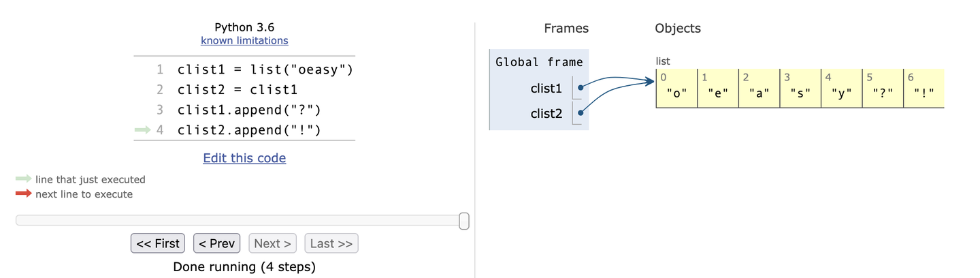
Task: Click list element "a" at index 2
Action: pyautogui.click(x=759, y=94)
